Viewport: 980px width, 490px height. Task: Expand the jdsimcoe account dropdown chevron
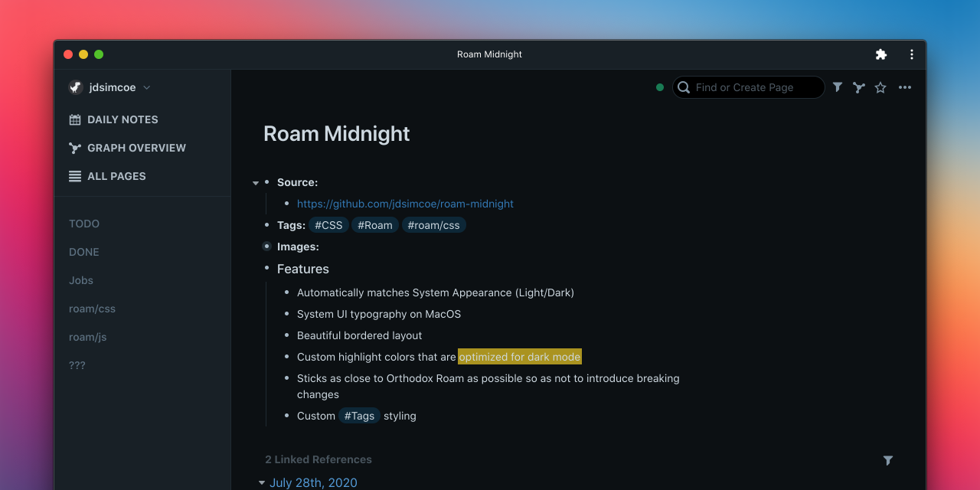pyautogui.click(x=145, y=87)
